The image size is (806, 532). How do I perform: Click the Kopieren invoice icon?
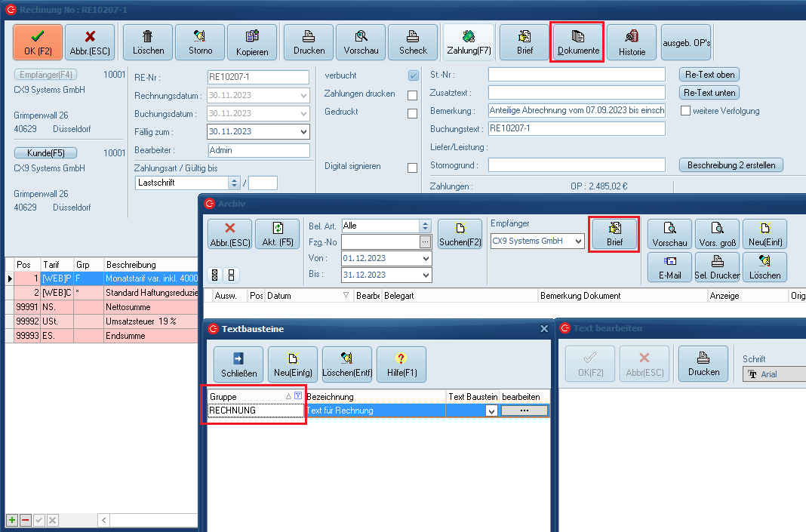click(x=252, y=42)
